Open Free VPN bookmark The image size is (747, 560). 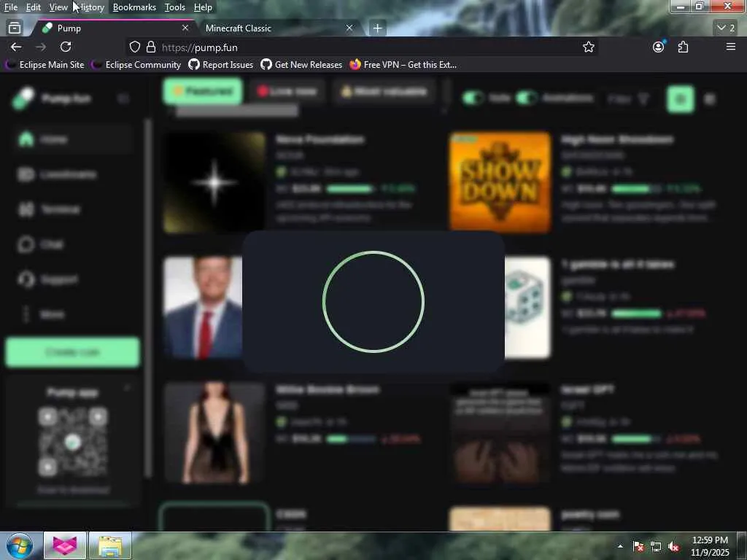coord(403,64)
